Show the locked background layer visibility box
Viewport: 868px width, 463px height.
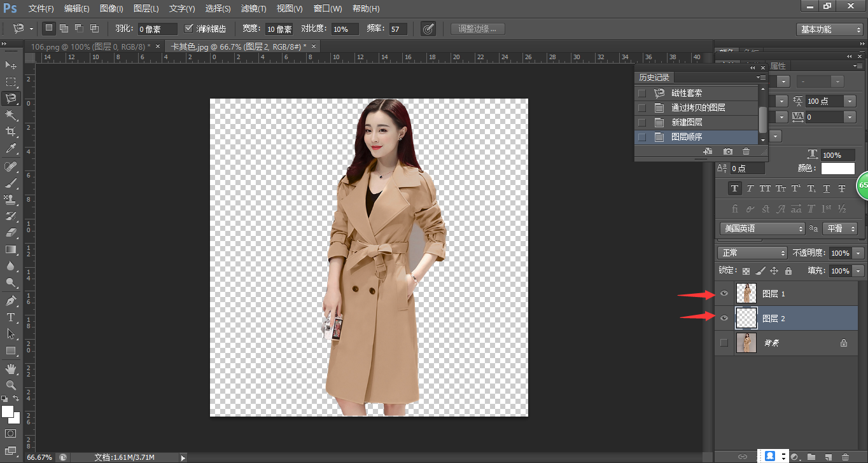(x=724, y=343)
